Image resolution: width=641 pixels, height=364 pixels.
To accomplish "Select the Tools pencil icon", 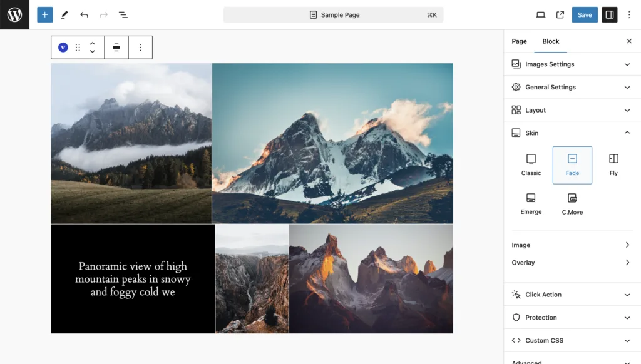I will click(x=64, y=14).
